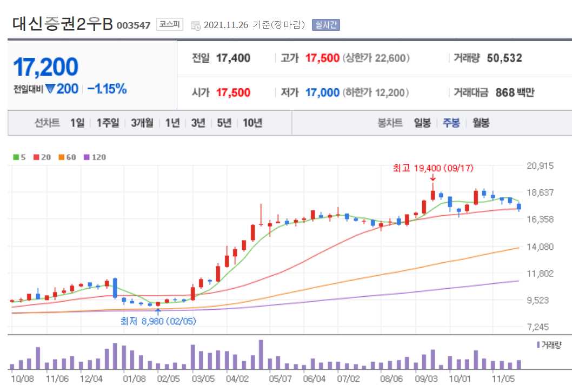This screenshot has width=572, height=392.
Task: Click the -1.15% change rate
Action: 107,89
